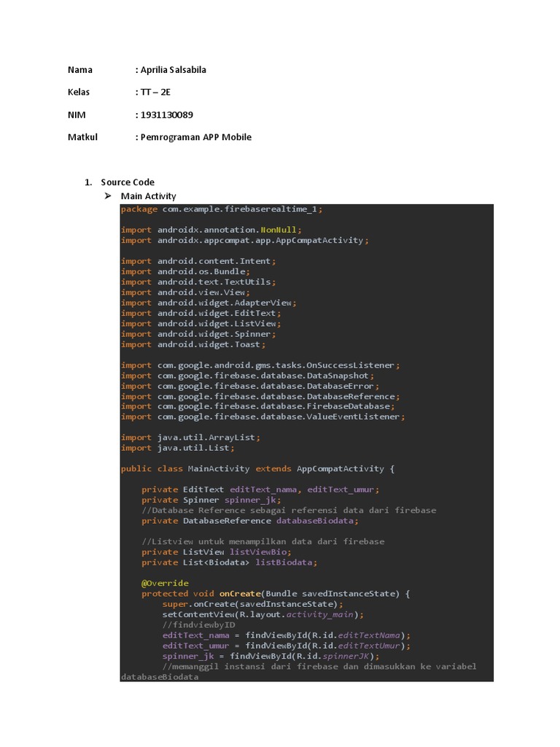Click import 'OnSuccessListener' line
Viewport: 560px width, 747px height.
(260, 365)
